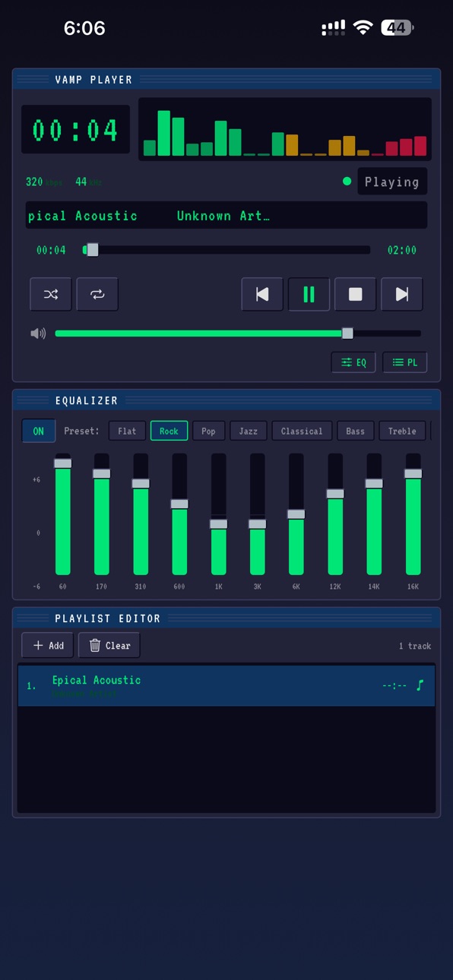Screen dimensions: 453x980
Task: Apply the Treble equalizer preset
Action: 402,431
